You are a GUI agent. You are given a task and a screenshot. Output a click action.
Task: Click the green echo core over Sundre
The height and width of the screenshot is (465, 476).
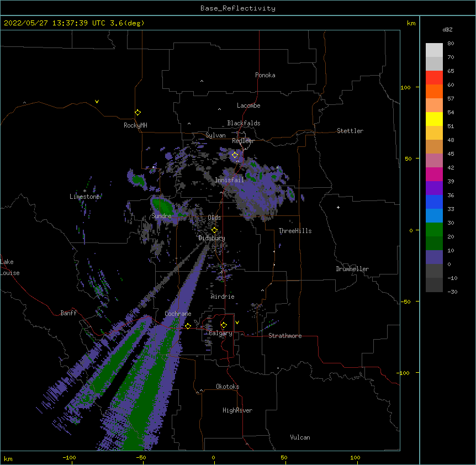point(163,207)
